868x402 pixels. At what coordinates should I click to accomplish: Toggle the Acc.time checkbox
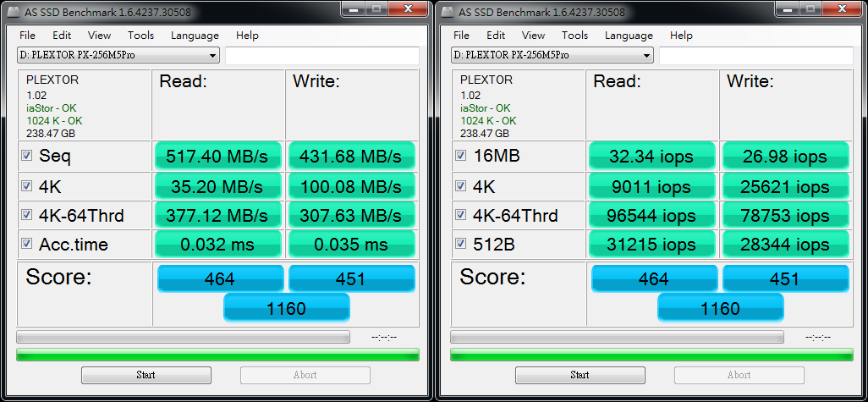coord(26,243)
